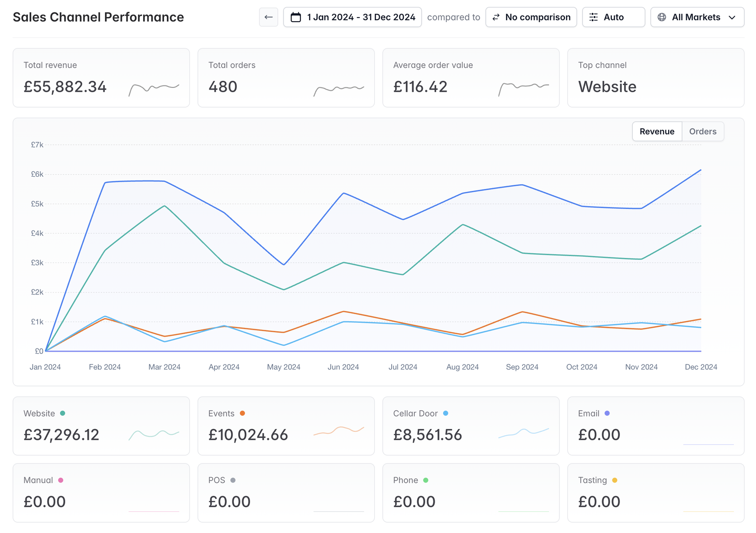
Task: Open the calendar date range picker
Action: [352, 17]
